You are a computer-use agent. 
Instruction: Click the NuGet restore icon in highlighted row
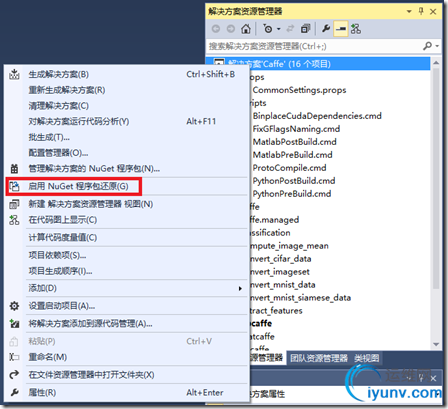pyautogui.click(x=14, y=186)
